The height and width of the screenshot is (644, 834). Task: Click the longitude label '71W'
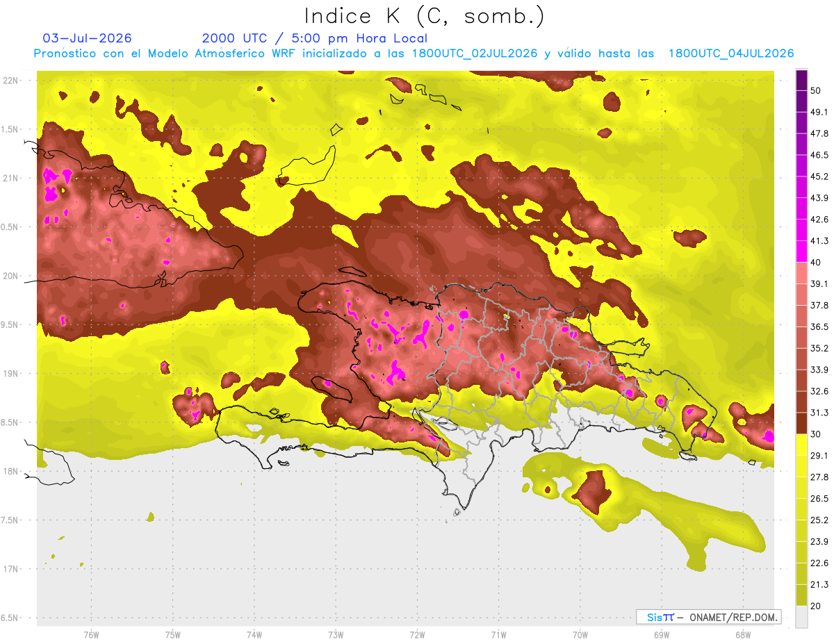498,635
